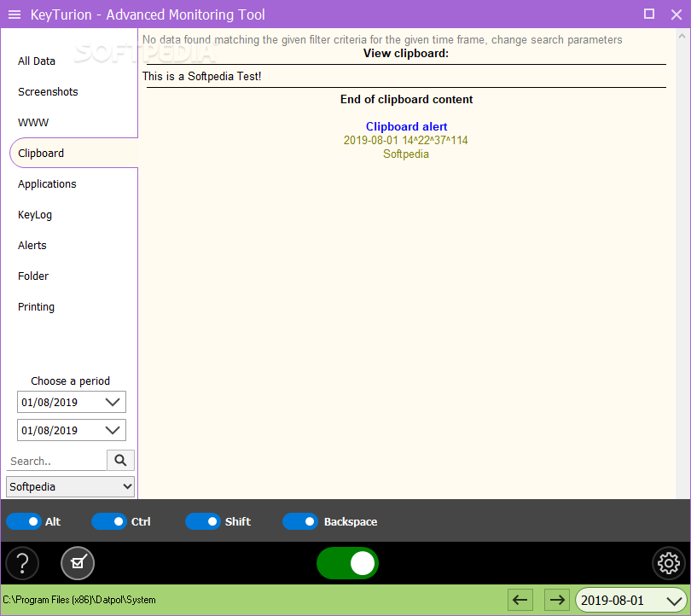Screen dimensions: 691x616
Task: Click 'End of clipboard content' text
Action: coord(406,99)
